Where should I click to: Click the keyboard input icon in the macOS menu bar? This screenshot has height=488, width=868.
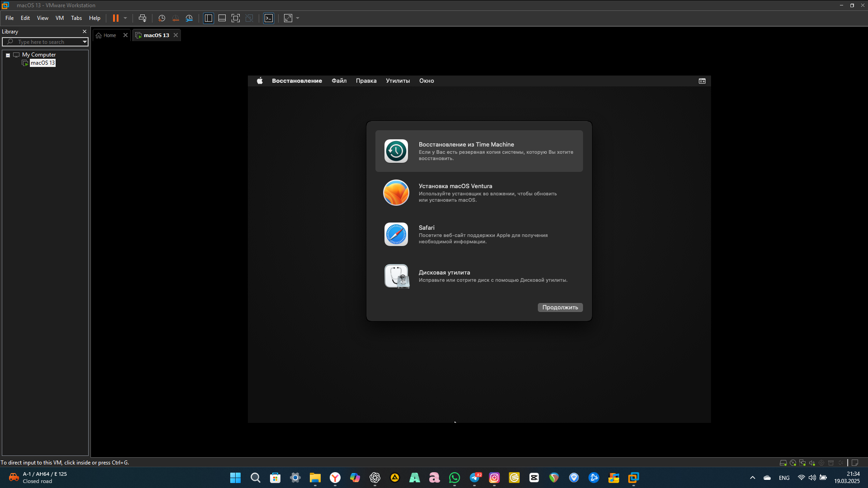pos(702,81)
